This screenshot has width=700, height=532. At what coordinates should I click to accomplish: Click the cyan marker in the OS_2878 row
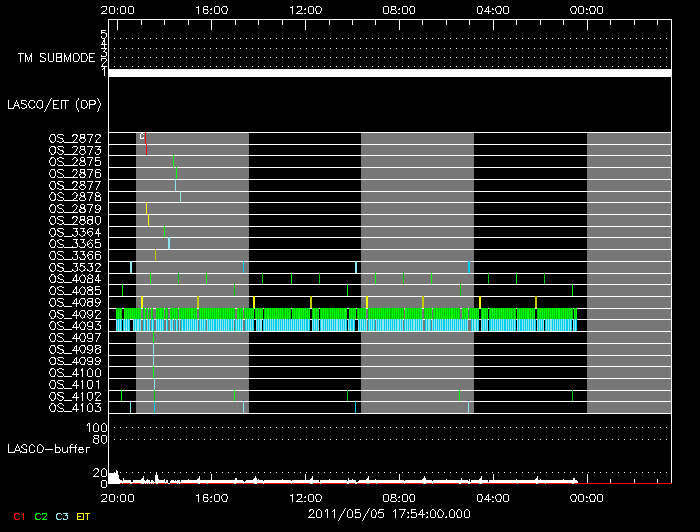click(x=180, y=197)
